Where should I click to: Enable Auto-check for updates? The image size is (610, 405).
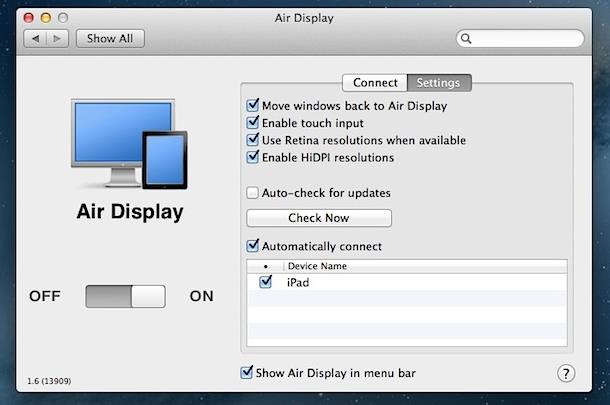pos(252,193)
